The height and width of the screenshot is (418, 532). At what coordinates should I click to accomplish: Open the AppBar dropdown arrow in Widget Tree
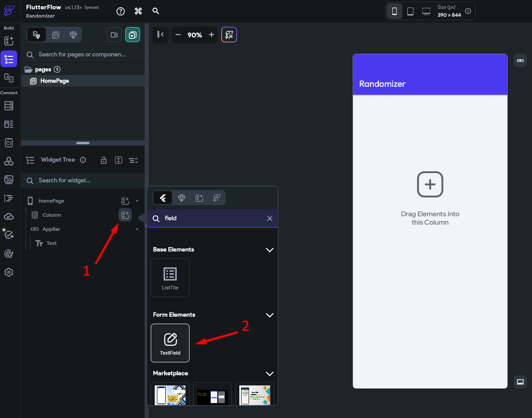click(x=137, y=229)
